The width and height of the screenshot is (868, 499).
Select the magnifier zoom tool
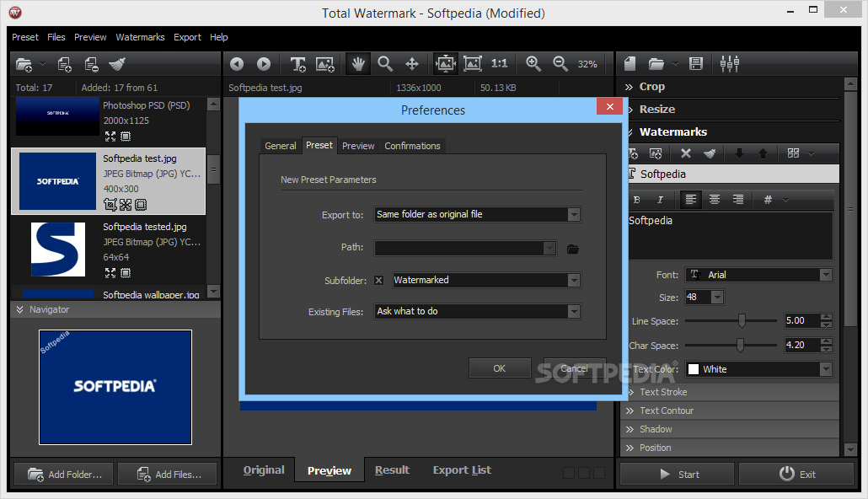tap(385, 64)
